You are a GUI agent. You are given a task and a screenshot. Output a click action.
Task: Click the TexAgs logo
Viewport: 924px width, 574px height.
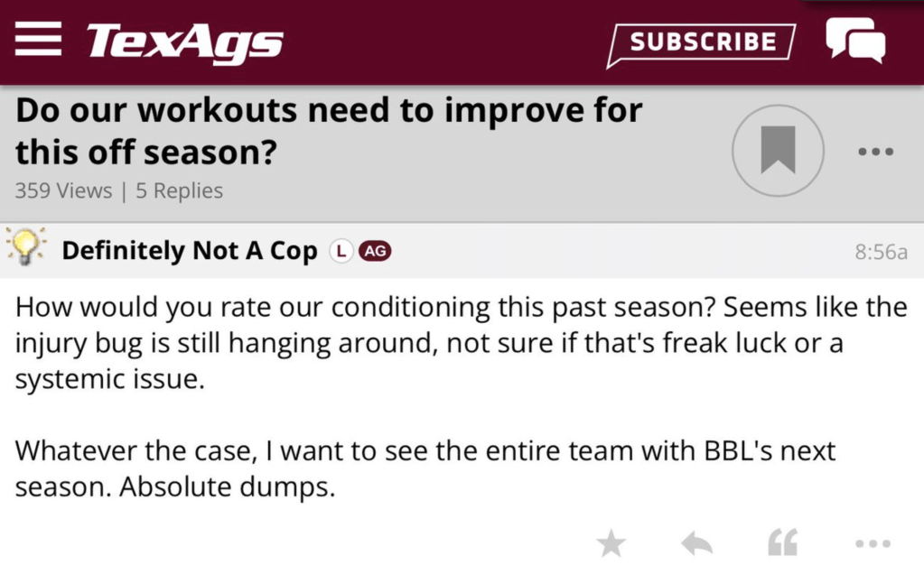click(x=184, y=42)
